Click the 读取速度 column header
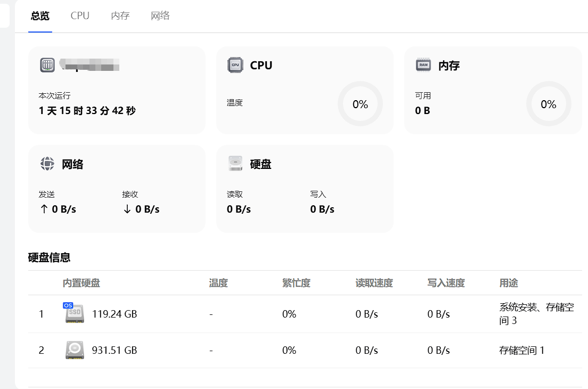Screen dimensions: 588x389 tap(374, 283)
